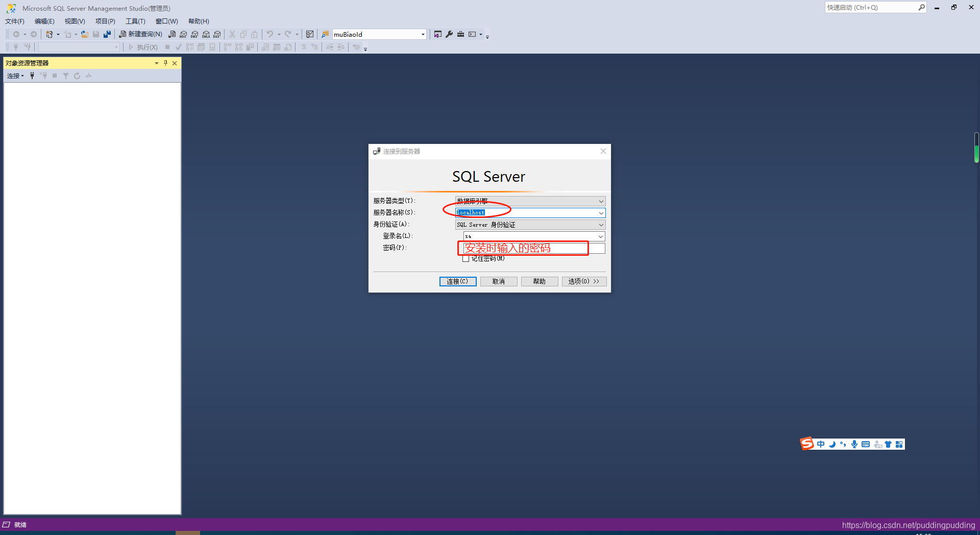Click the Open File folder icon
Image resolution: width=980 pixels, height=535 pixels.
point(85,34)
